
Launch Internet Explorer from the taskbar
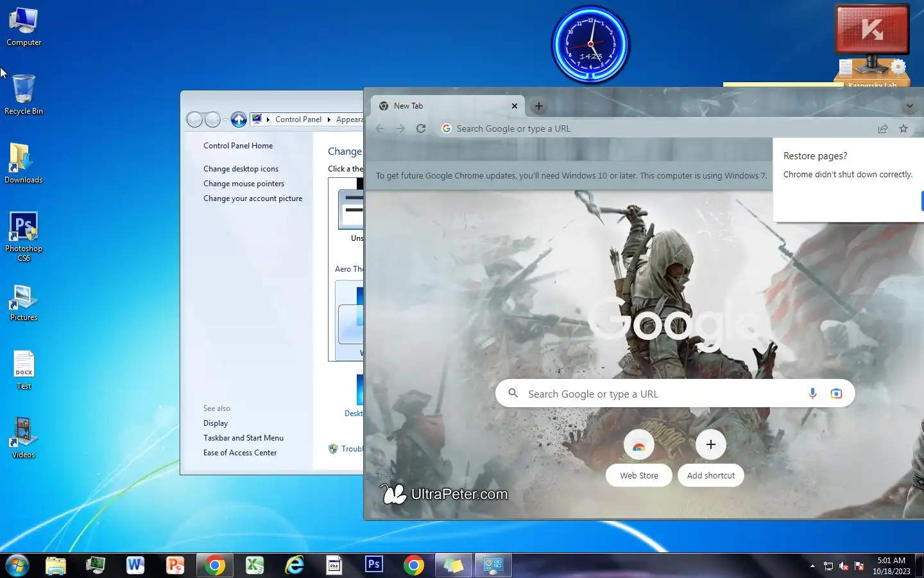[295, 565]
